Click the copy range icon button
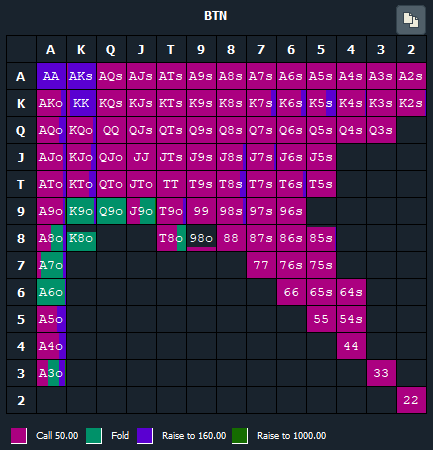Viewport: 433px width, 450px height. pos(411,20)
